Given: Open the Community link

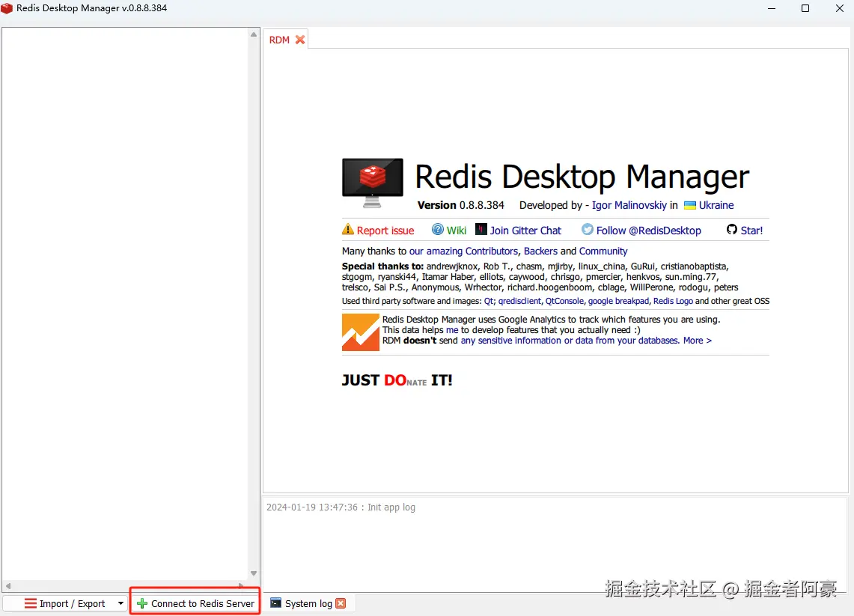Looking at the screenshot, I should [x=603, y=251].
